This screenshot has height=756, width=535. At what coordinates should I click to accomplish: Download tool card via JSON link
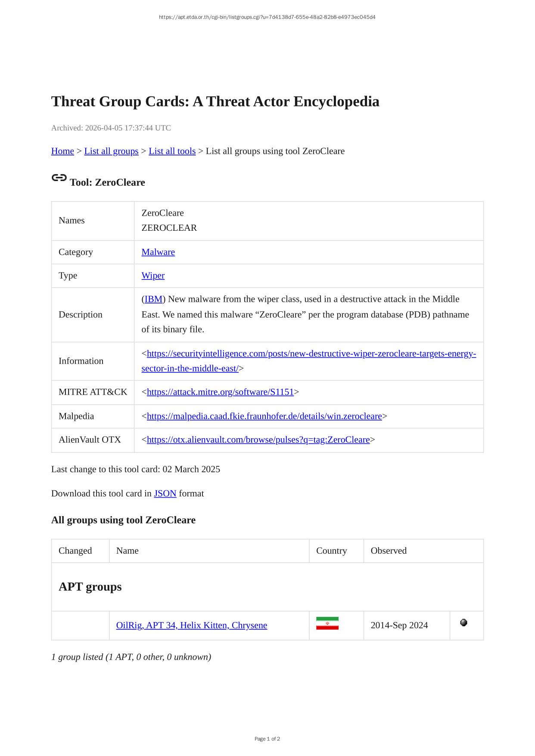coord(165,494)
